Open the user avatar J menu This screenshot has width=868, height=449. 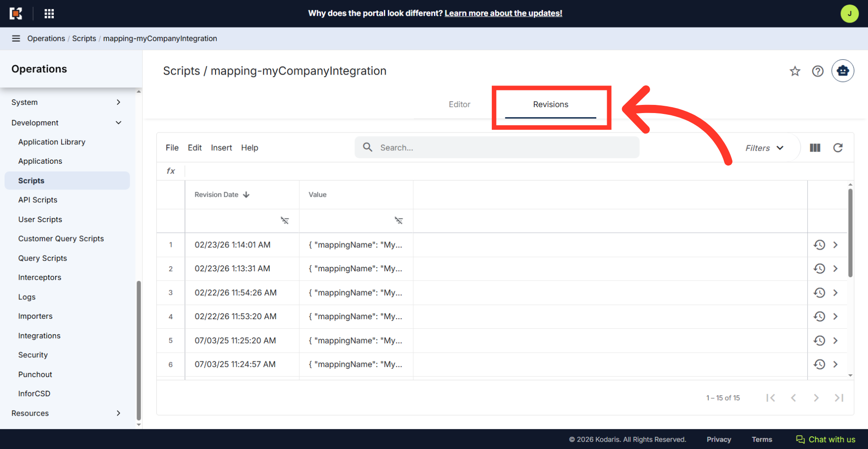pyautogui.click(x=849, y=14)
